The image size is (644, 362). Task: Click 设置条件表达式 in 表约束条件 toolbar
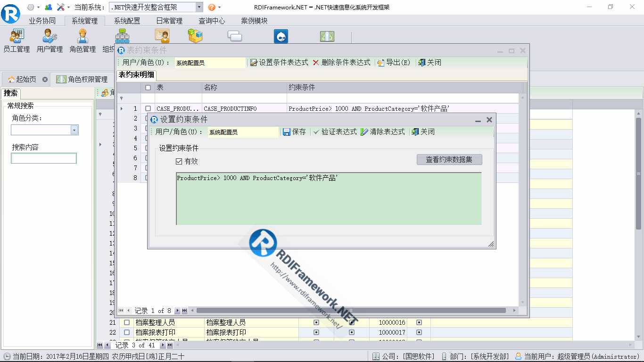279,62
